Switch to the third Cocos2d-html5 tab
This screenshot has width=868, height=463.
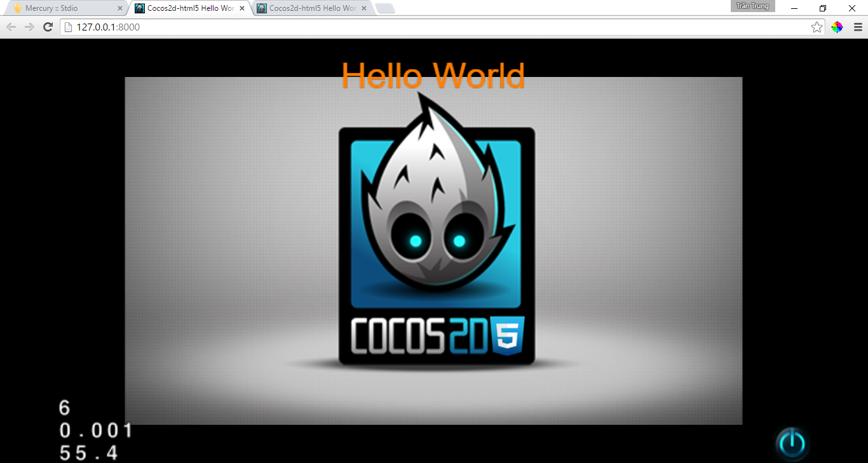pos(312,8)
